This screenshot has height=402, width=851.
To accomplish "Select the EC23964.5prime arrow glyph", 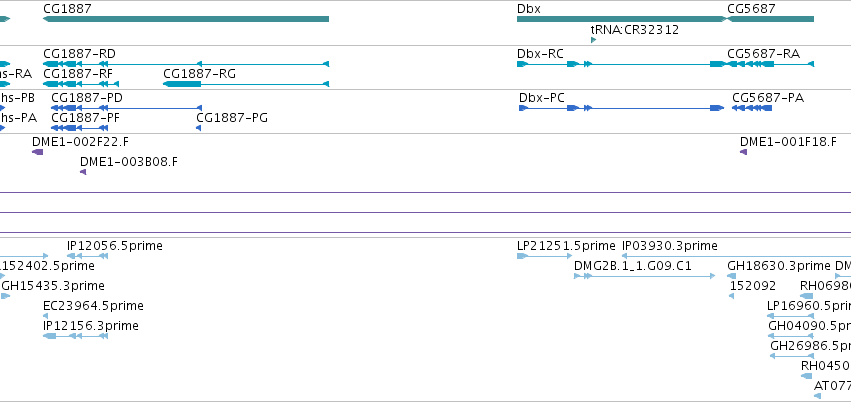I will [46, 316].
